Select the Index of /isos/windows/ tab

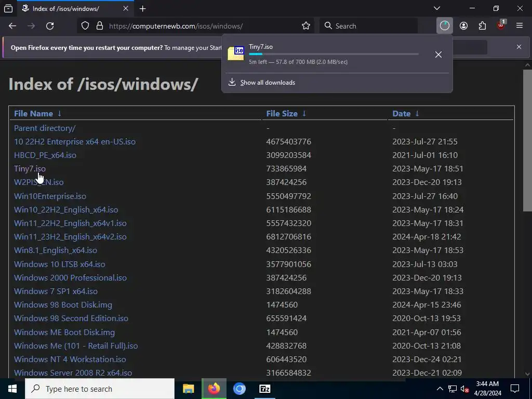pyautogui.click(x=75, y=8)
